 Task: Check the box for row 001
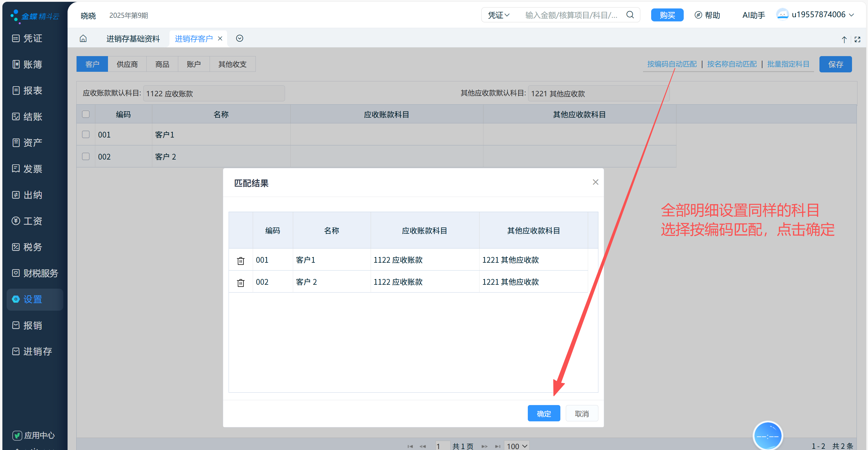[x=86, y=135]
